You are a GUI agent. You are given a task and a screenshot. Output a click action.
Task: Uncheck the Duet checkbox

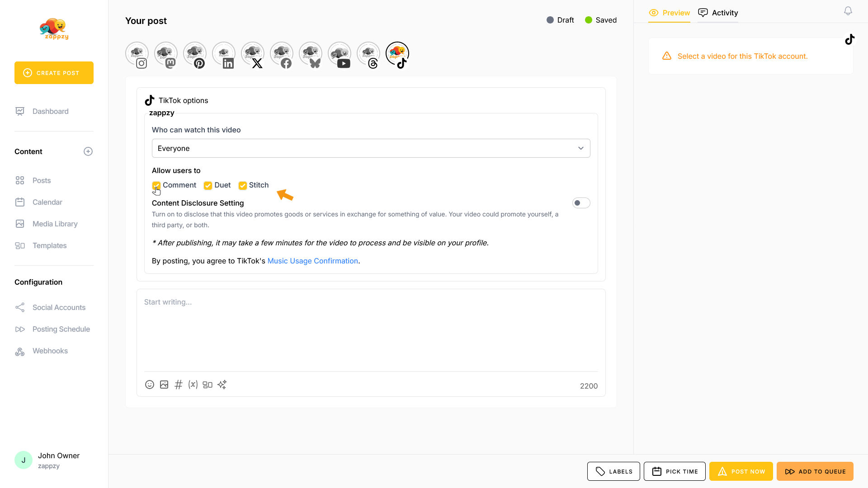pos(208,185)
